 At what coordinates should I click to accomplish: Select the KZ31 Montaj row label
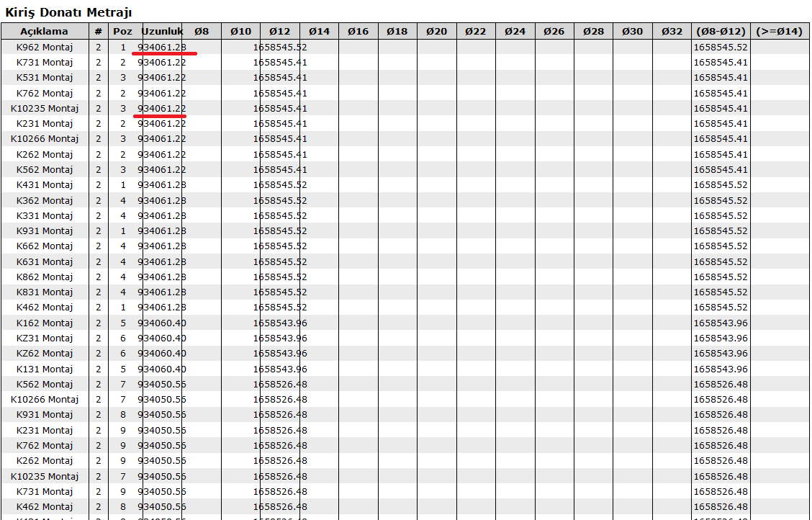45,339
